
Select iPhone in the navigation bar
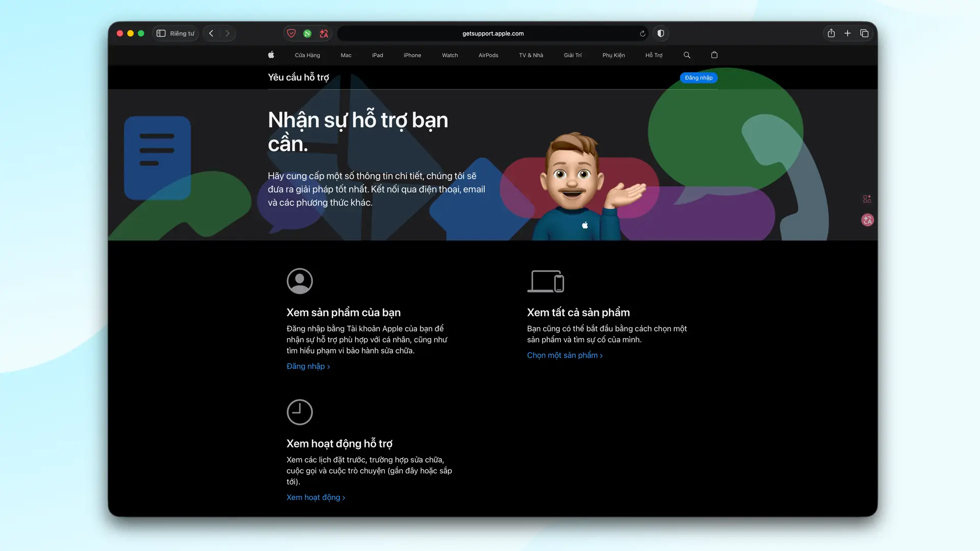(412, 55)
